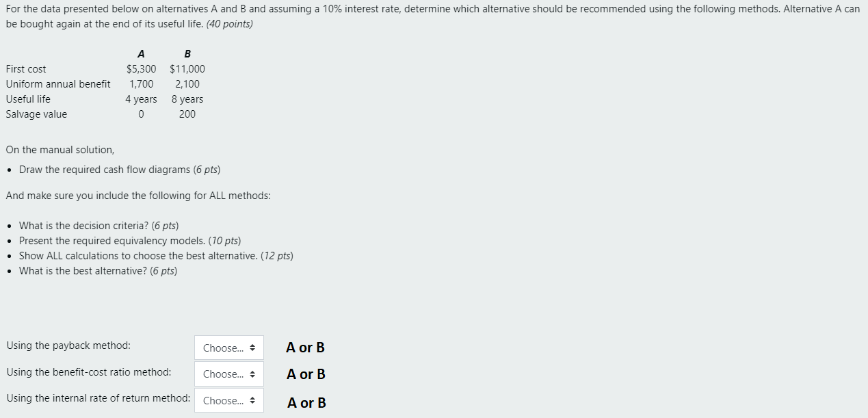Open the payback method dropdown
This screenshot has width=868, height=418.
pos(229,348)
